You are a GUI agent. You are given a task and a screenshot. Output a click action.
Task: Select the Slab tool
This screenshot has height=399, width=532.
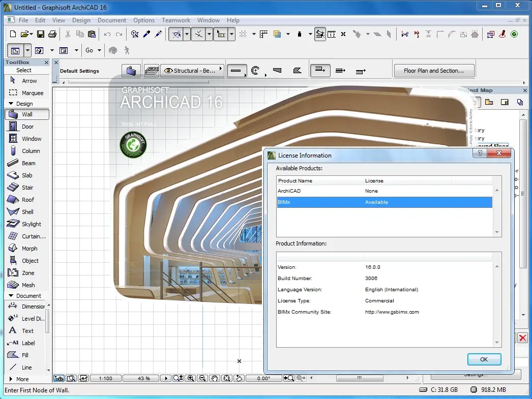pyautogui.click(x=27, y=175)
